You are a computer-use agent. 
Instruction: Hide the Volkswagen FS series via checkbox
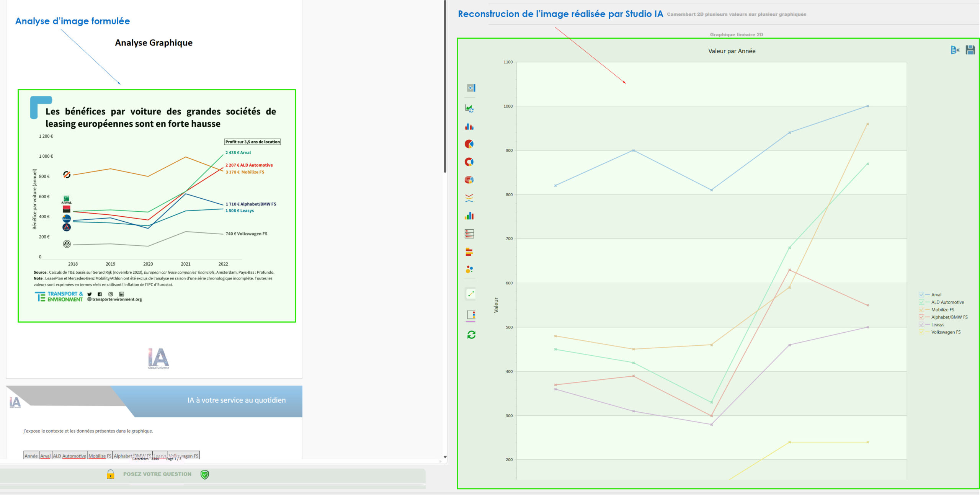coord(921,332)
